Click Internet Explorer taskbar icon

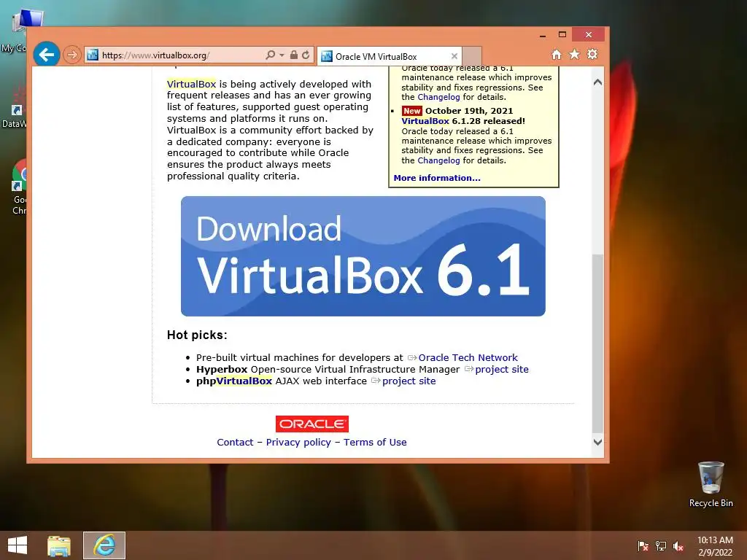pyautogui.click(x=104, y=545)
